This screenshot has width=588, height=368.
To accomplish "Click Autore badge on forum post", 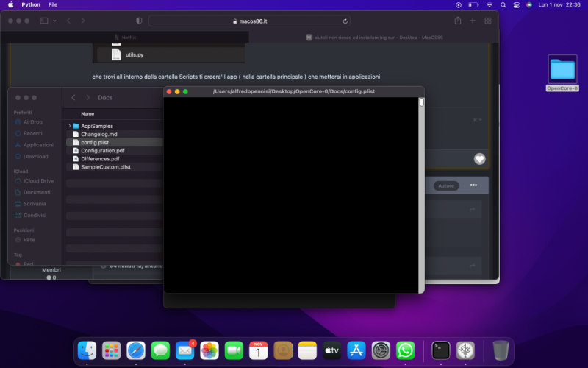I will [446, 186].
